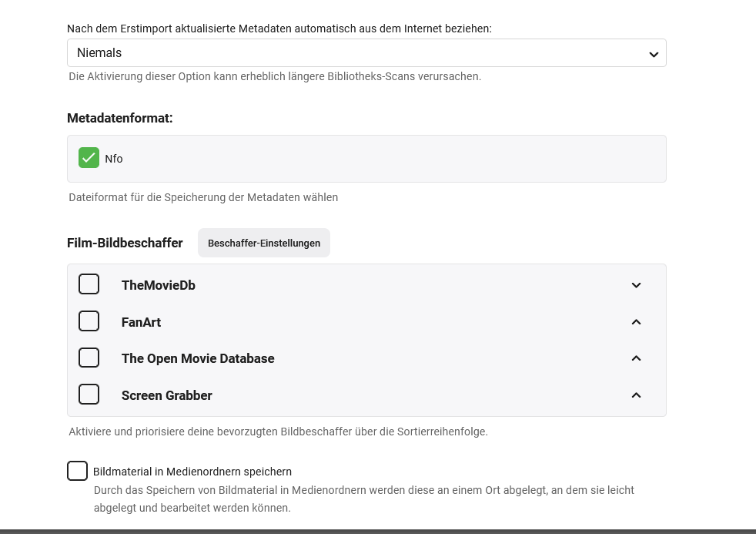Click the Nfo label text
Image resolution: width=756 pixels, height=534 pixels.
pyautogui.click(x=114, y=159)
